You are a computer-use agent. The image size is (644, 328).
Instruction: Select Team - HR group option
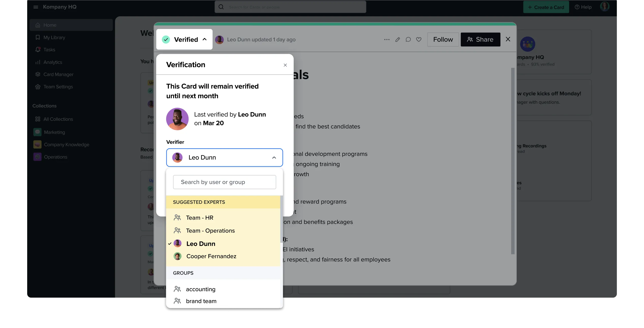(x=199, y=218)
